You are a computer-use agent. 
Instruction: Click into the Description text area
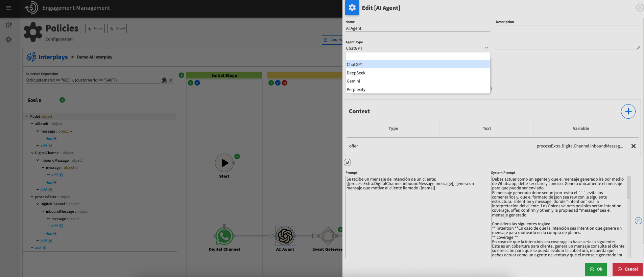point(568,37)
